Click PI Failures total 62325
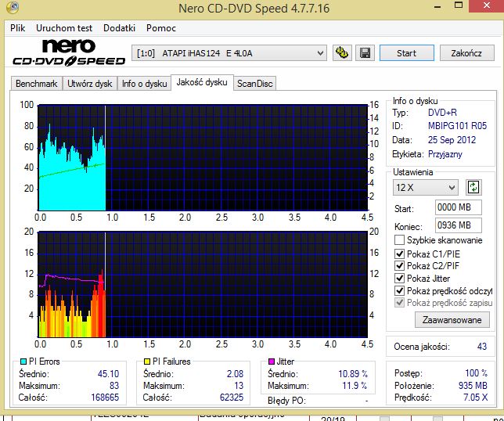Viewport: 504px width, 421px height. (x=232, y=398)
